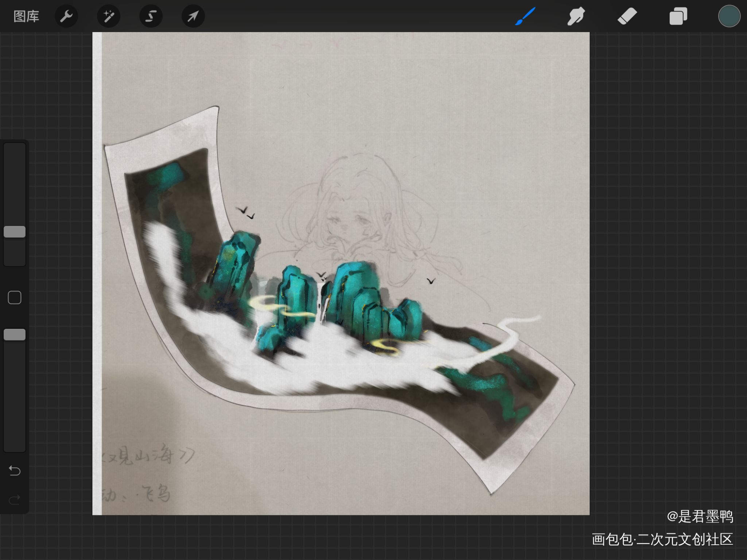Select the Eraser tool
Image resolution: width=747 pixels, height=560 pixels.
click(x=627, y=16)
